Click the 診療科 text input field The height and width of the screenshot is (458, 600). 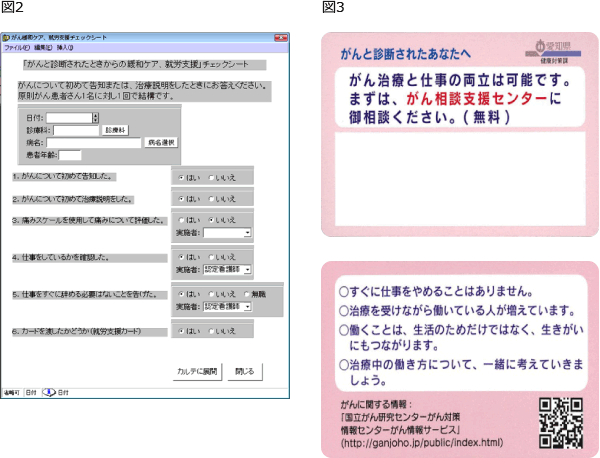(x=76, y=130)
